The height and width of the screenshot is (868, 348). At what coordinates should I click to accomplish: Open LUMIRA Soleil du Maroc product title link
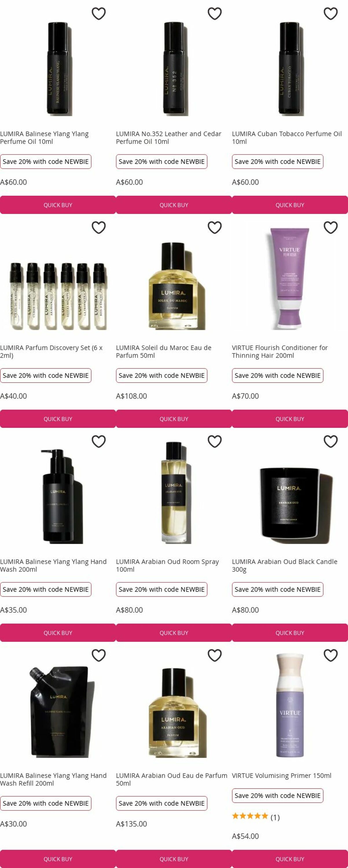[164, 352]
